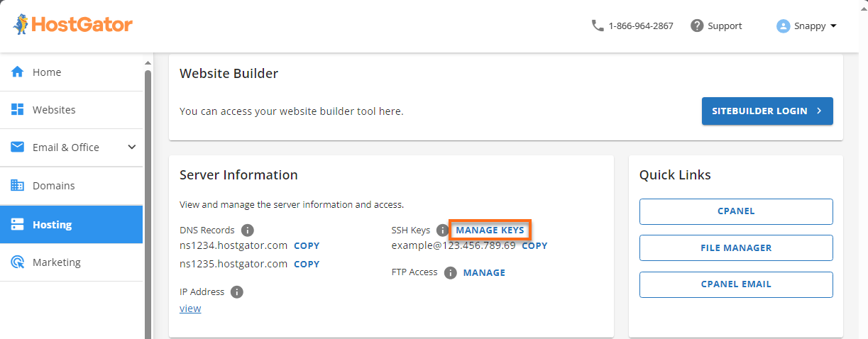Click MANAGE next to FTP Access
The height and width of the screenshot is (339, 868).
tap(484, 272)
